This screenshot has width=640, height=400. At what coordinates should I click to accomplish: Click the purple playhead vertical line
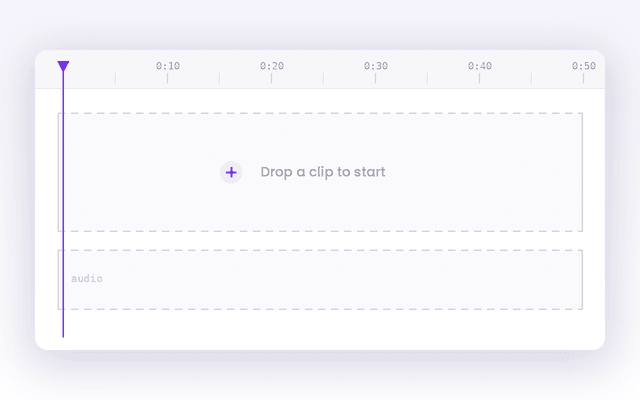(63, 204)
